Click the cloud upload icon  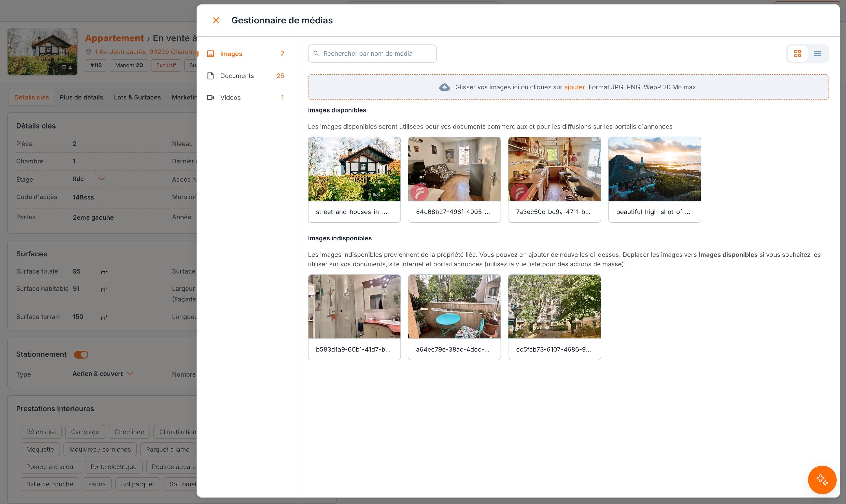click(444, 87)
